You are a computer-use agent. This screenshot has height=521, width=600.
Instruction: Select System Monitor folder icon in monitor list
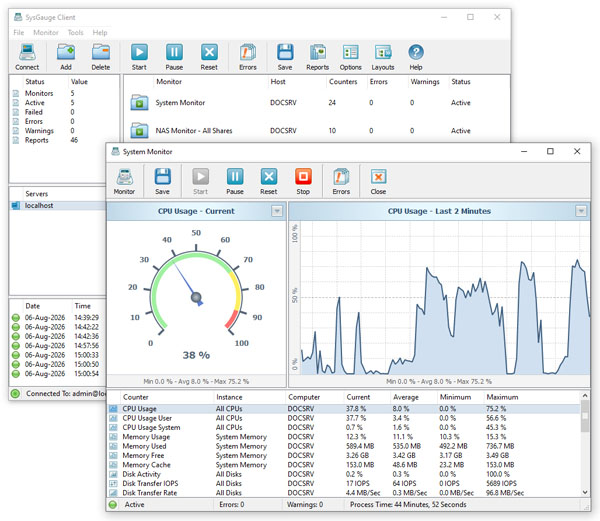[139, 103]
